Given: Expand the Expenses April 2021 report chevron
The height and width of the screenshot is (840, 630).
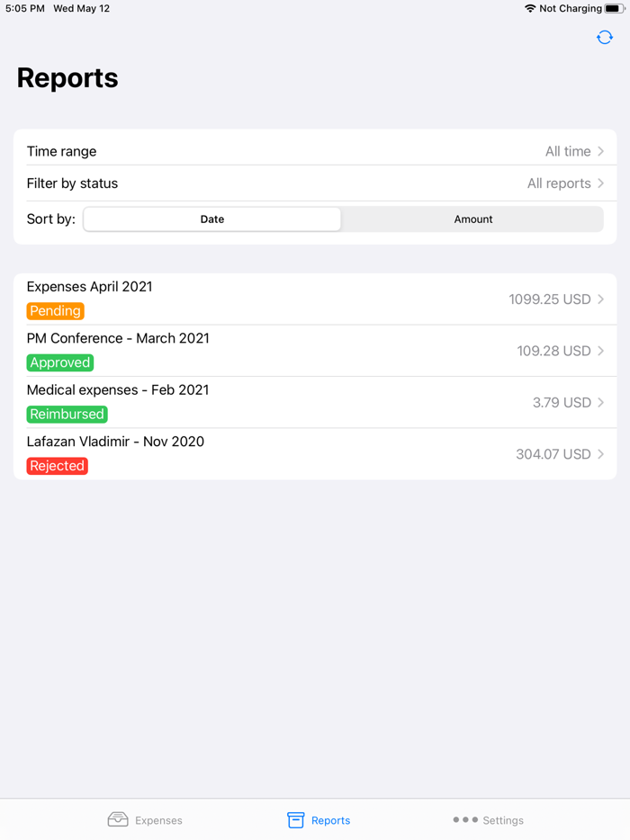Looking at the screenshot, I should pos(601,299).
